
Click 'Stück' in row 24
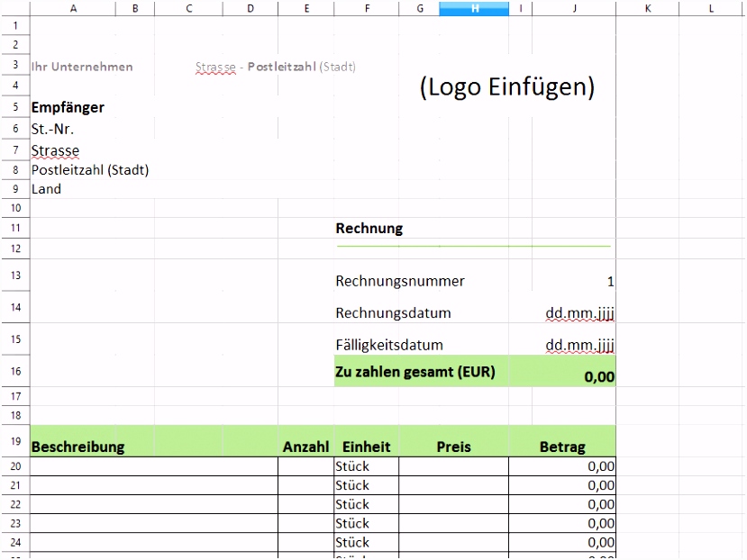click(x=352, y=542)
